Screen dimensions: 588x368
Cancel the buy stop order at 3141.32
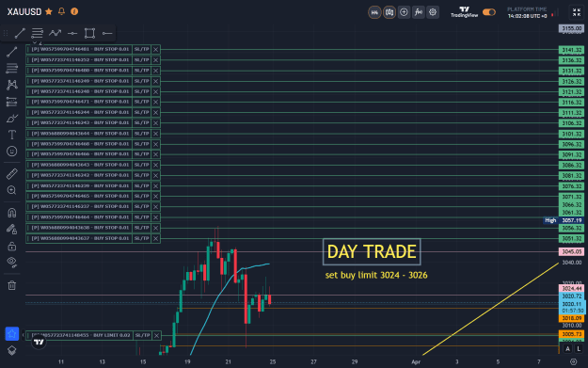(x=155, y=49)
